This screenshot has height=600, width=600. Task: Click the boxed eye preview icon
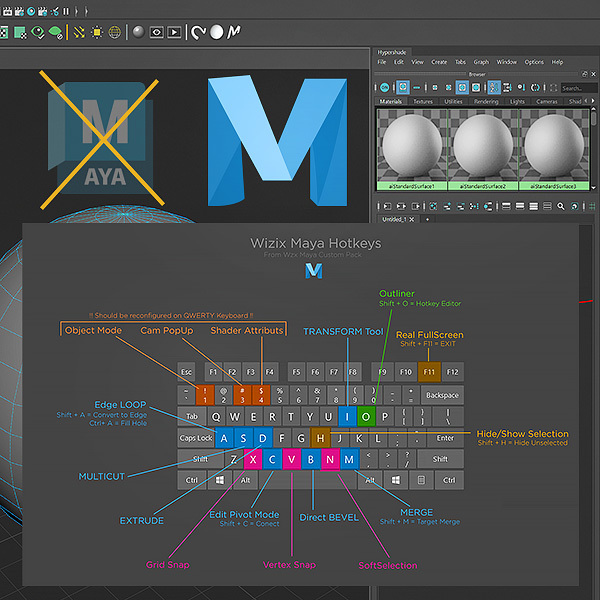(157, 33)
